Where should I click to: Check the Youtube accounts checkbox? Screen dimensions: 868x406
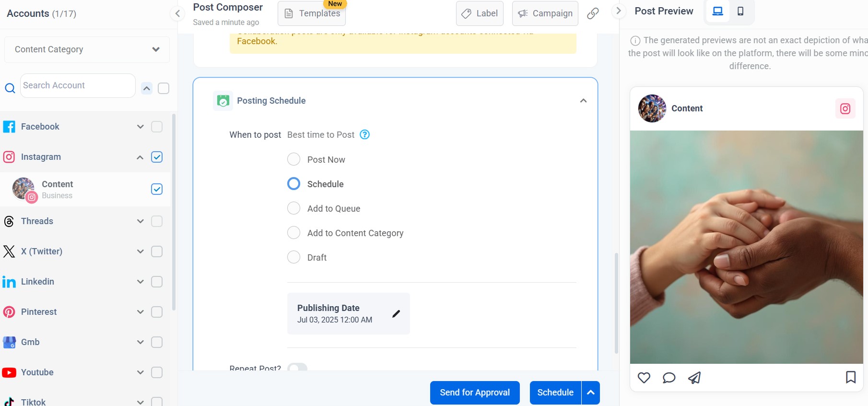point(157,372)
